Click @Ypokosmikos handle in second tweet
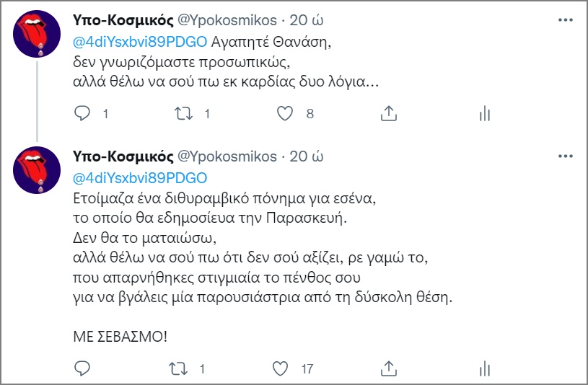Viewport: 588px width, 385px height. click(227, 157)
